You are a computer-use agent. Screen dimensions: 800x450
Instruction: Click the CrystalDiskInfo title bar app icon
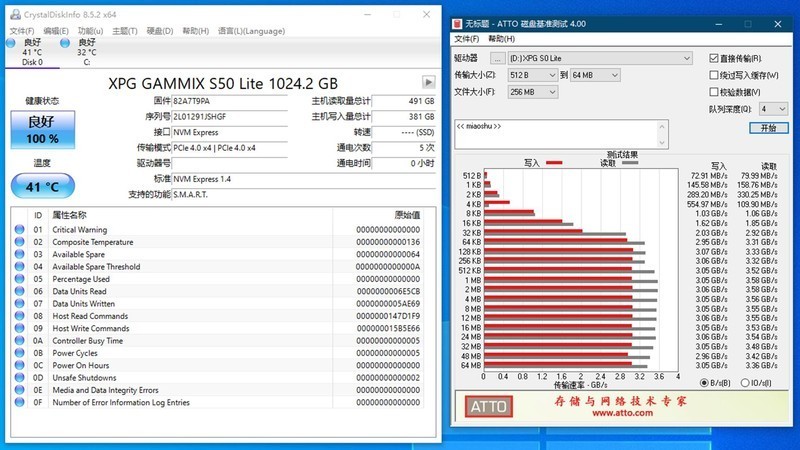16,14
